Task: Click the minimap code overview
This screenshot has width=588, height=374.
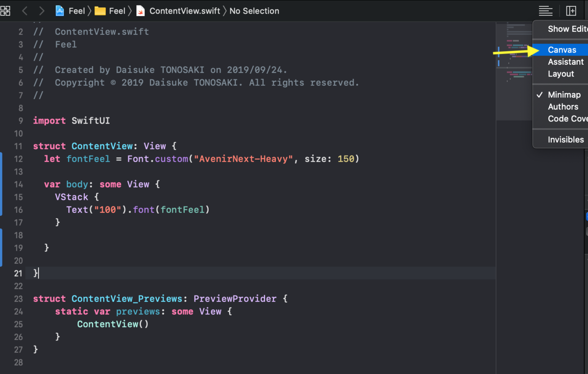Action: tap(514, 71)
